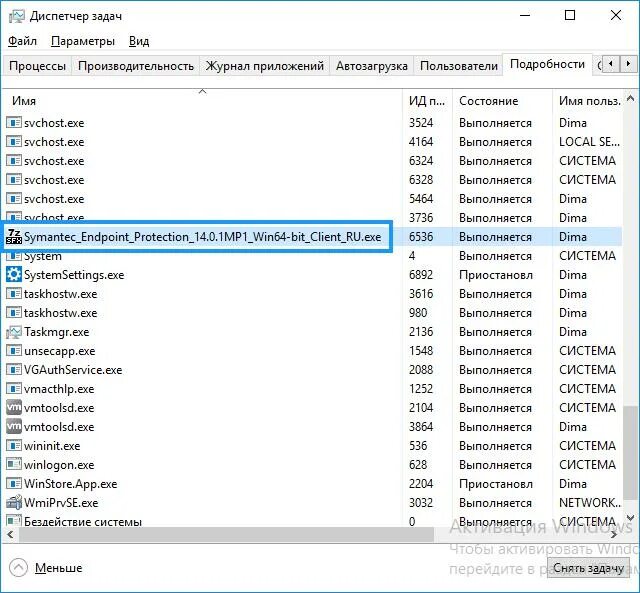Select the winlogon.exe process name
Screen dimensions: 640x593
click(x=59, y=464)
